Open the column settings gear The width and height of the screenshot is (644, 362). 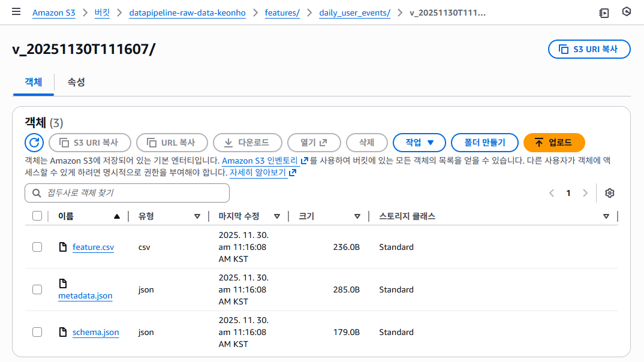coord(610,193)
